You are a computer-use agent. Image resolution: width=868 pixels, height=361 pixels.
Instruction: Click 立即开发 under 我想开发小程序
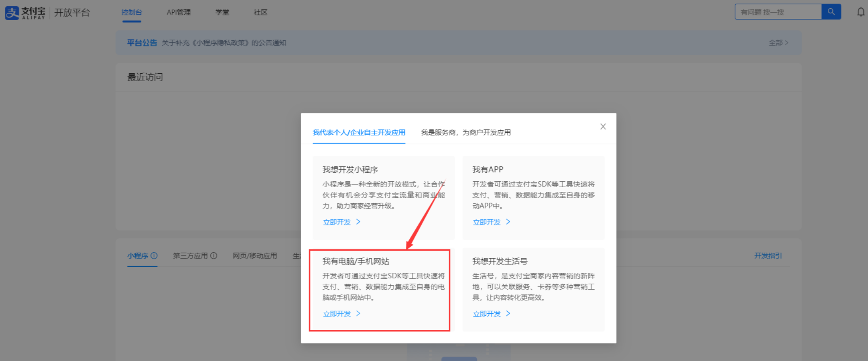[336, 222]
